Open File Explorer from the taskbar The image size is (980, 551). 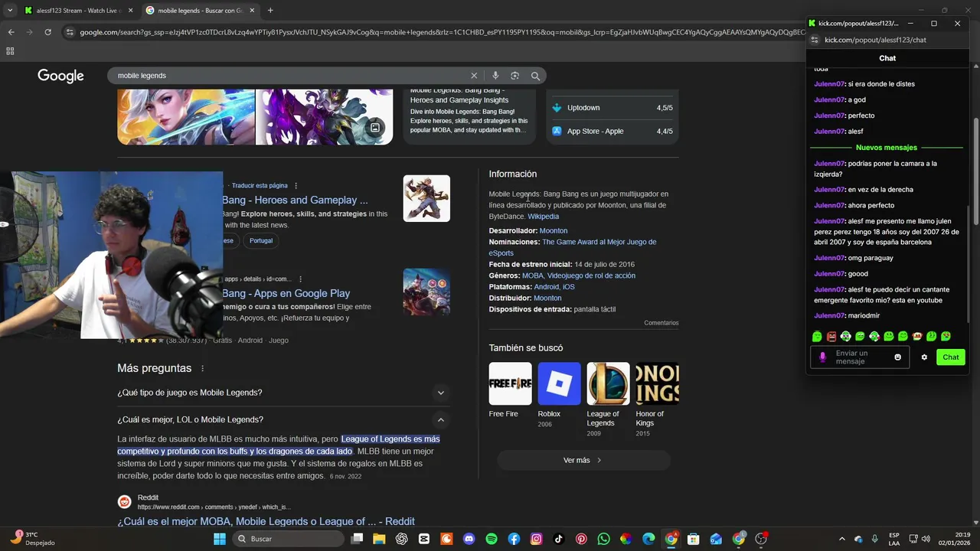click(379, 539)
